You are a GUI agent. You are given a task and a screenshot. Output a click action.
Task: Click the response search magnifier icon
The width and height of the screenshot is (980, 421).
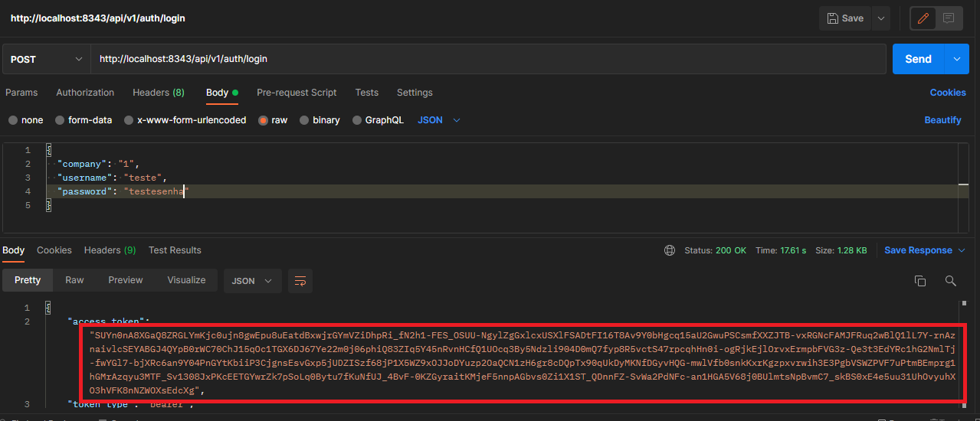(x=950, y=281)
